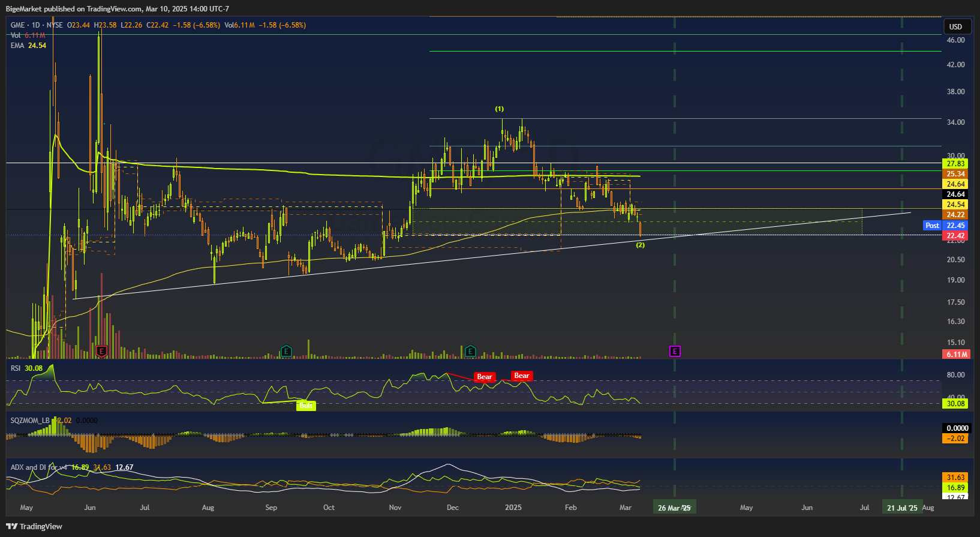Click the orange 25.34 price label

[x=955, y=174]
